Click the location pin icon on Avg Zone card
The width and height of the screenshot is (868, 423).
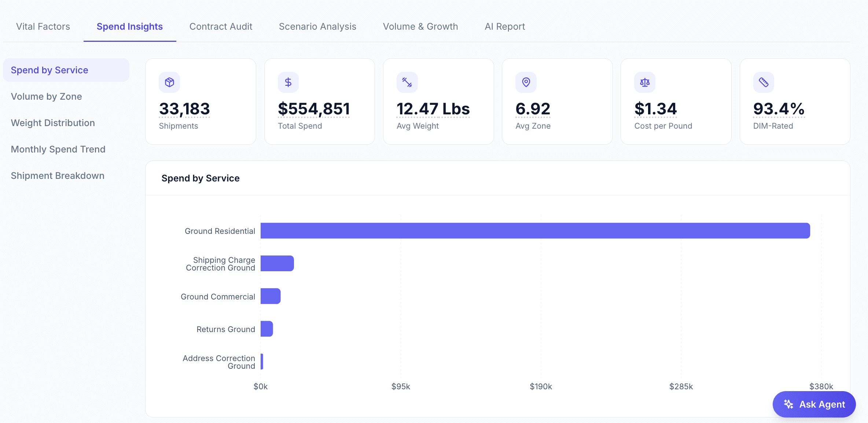(526, 82)
